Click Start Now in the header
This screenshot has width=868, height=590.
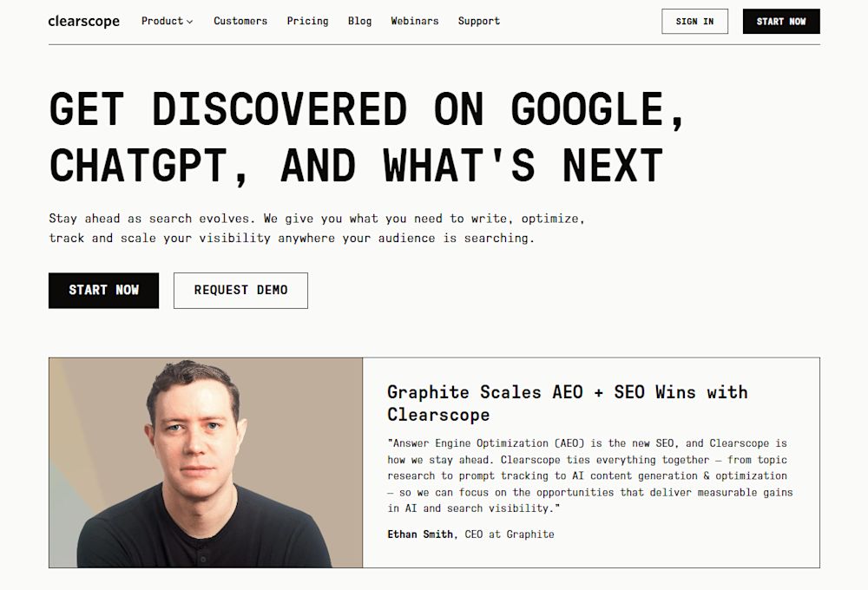coord(781,22)
